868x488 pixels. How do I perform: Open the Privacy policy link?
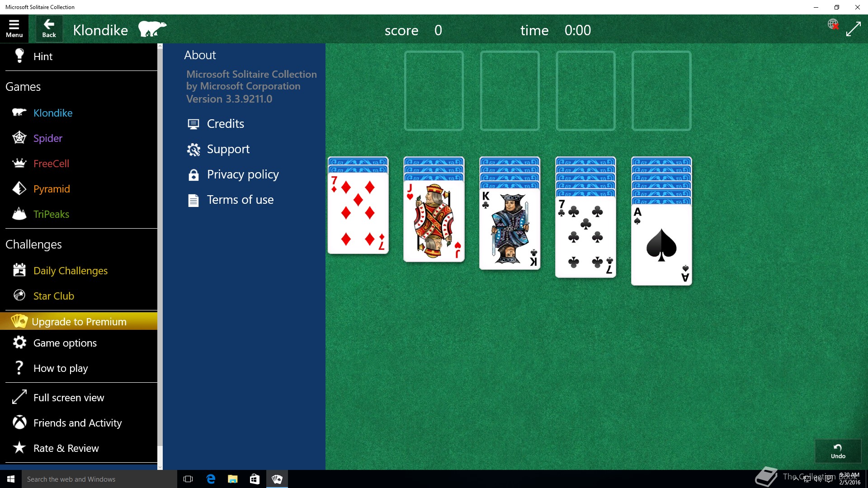(243, 174)
